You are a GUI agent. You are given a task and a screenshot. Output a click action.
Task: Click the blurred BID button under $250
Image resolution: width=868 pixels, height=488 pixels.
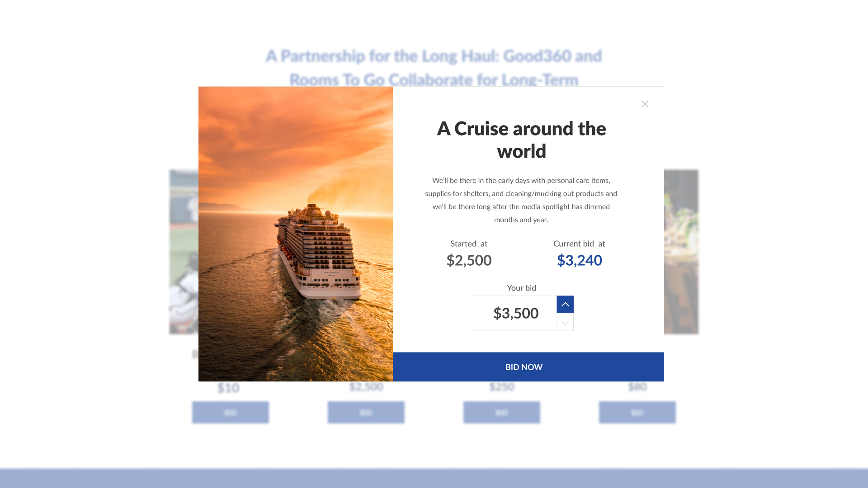502,413
